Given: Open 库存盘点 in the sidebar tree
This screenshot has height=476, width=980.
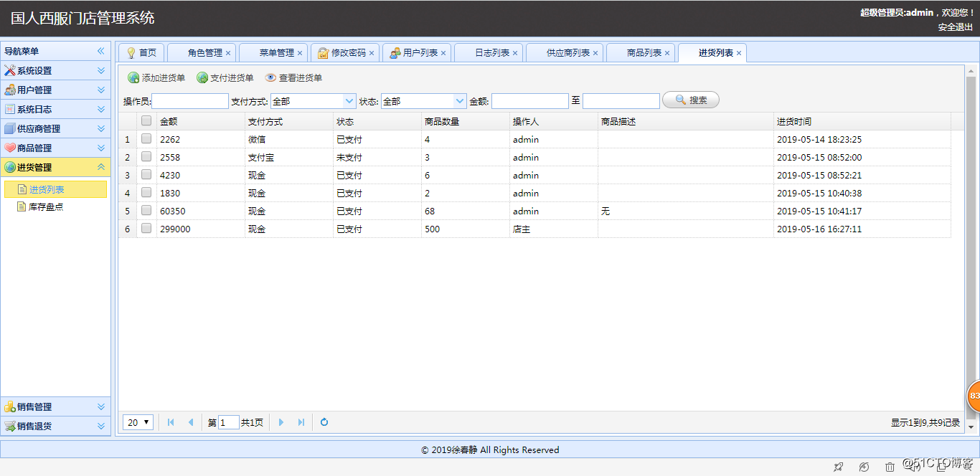Looking at the screenshot, I should [x=47, y=207].
